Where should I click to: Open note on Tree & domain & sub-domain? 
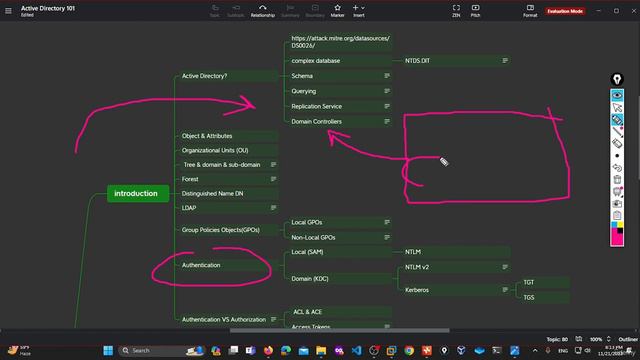tap(273, 164)
